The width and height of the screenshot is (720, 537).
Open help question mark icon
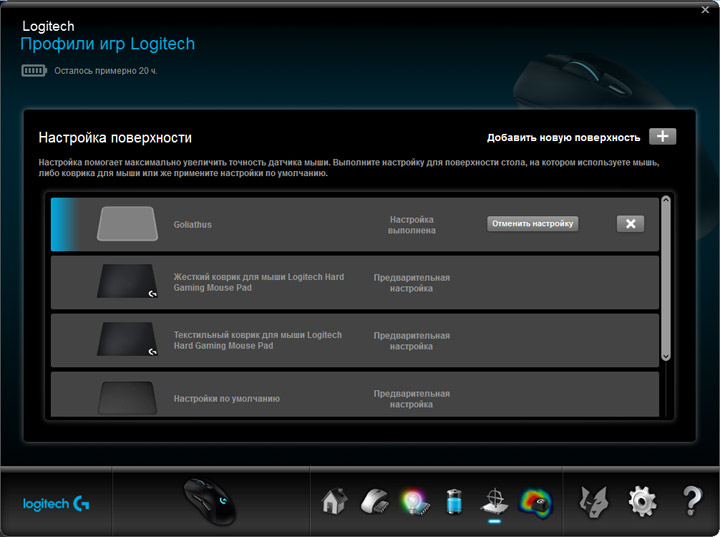(x=692, y=501)
